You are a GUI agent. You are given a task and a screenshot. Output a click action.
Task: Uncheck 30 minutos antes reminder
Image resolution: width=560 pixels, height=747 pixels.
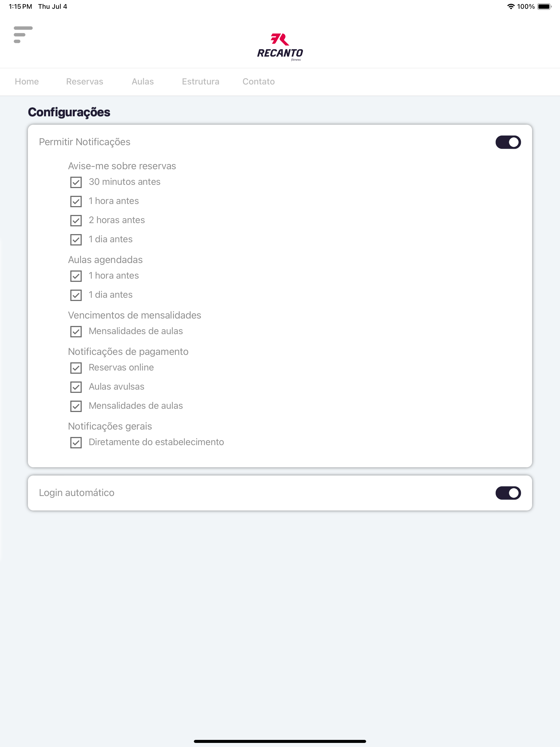coord(76,182)
